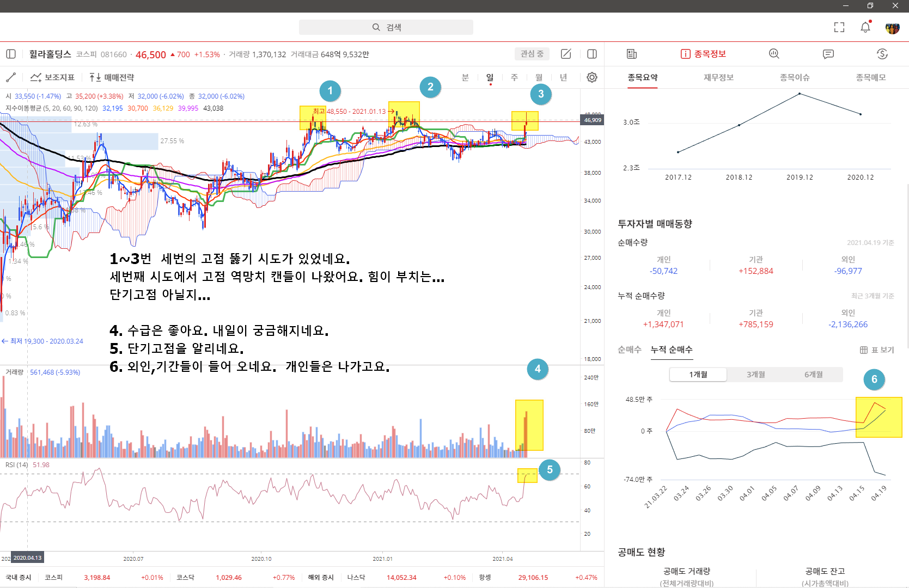Click 기관 +152,884 net buy value

(756, 271)
